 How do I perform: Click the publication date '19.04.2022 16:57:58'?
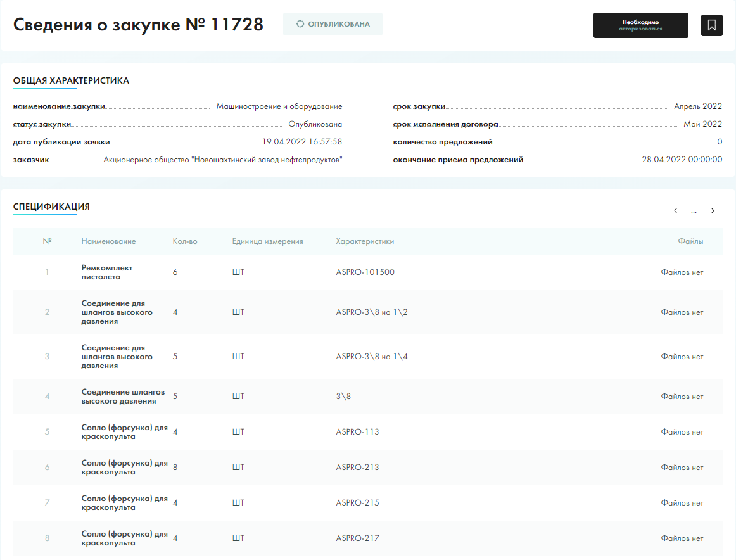(302, 142)
